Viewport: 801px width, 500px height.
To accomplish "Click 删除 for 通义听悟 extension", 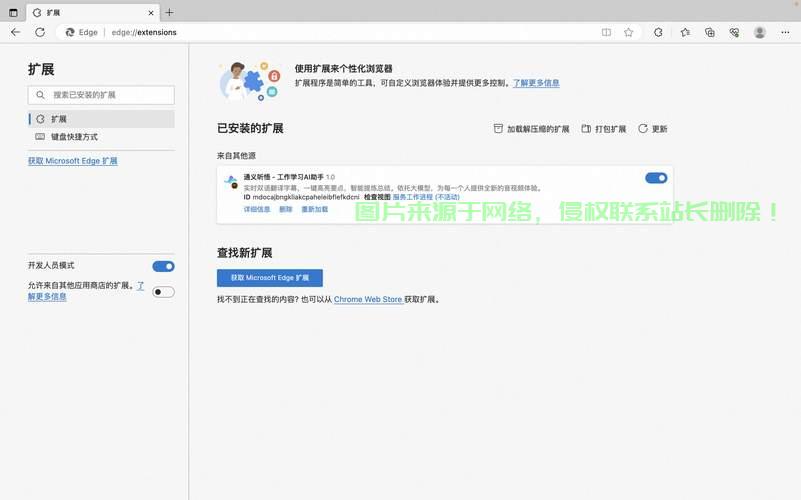I will [x=286, y=209].
